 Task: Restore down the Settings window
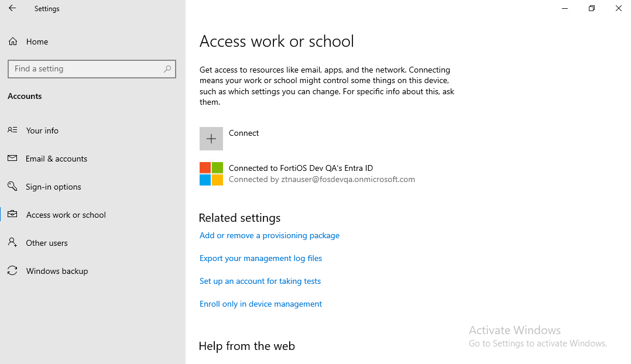click(x=592, y=8)
